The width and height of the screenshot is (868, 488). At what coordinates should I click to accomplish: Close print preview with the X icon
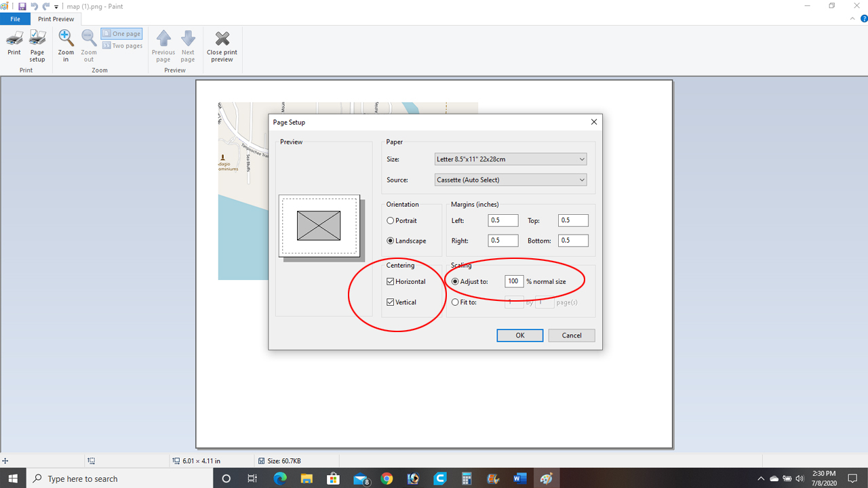(x=222, y=39)
